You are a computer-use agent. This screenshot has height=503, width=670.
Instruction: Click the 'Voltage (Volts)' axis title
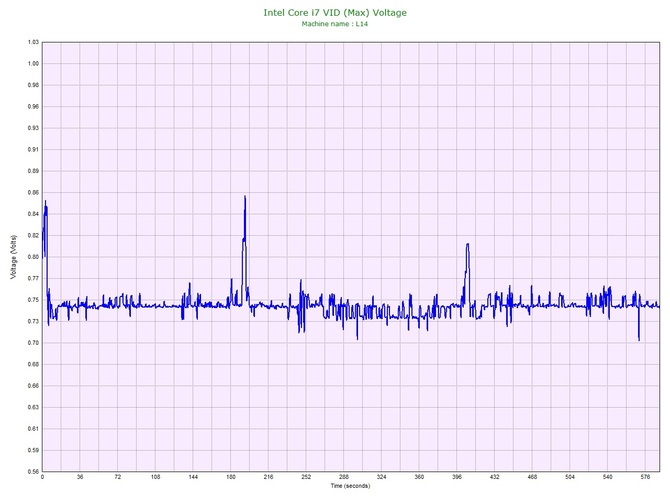tap(14, 256)
